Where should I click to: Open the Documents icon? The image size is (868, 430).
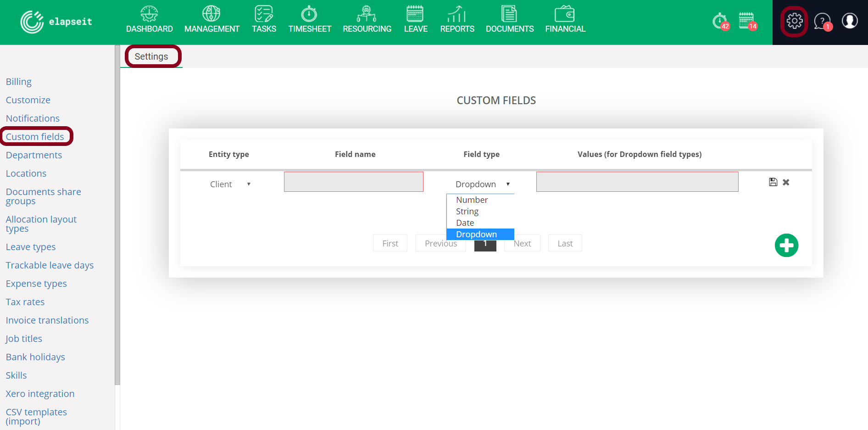tap(509, 14)
